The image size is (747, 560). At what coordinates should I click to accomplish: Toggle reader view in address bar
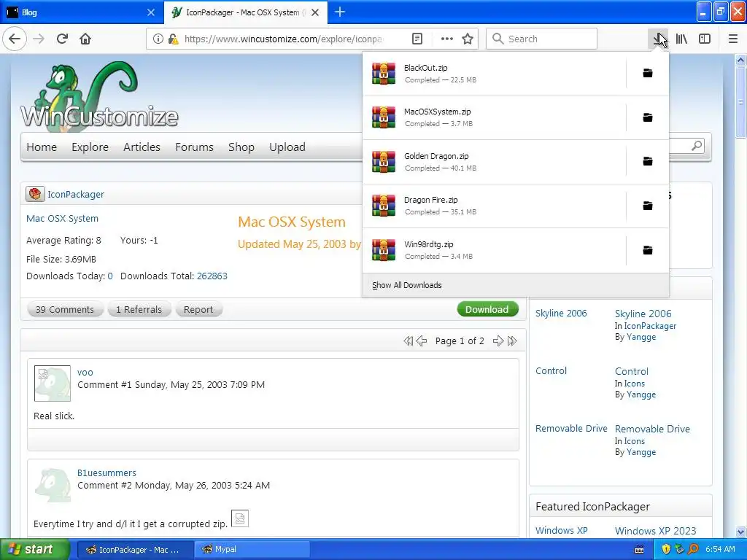pyautogui.click(x=417, y=39)
